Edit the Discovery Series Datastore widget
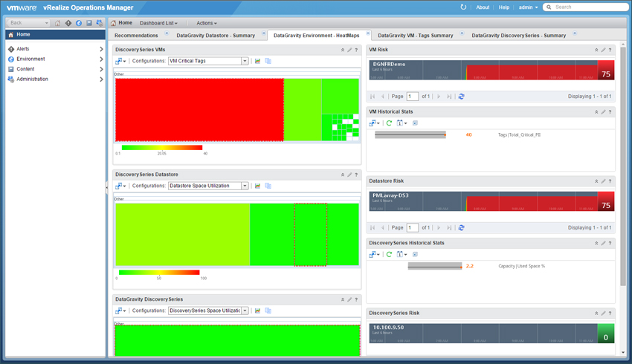Image resolution: width=632 pixels, height=364 pixels. point(349,175)
